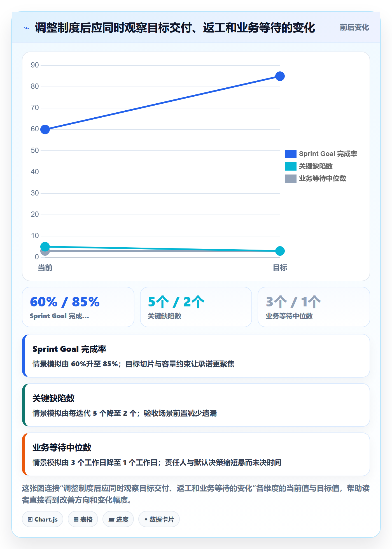Click the text 验收场景前置减少遗漏

(x=180, y=413)
